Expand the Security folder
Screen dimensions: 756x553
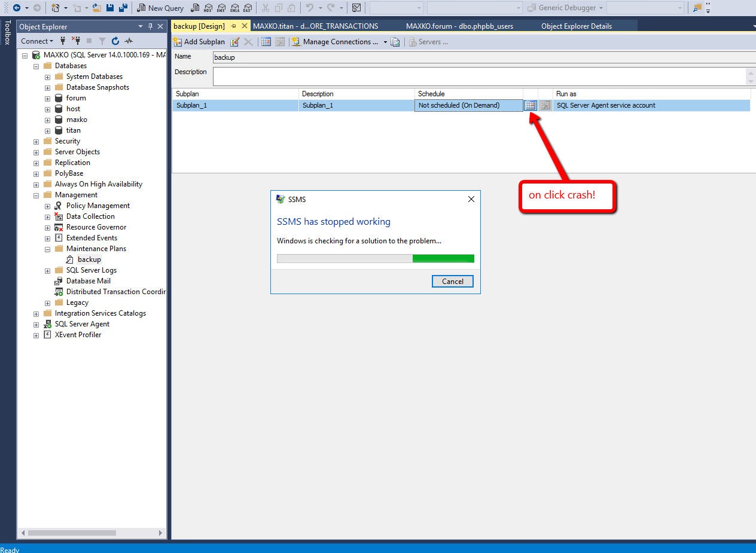click(x=36, y=141)
